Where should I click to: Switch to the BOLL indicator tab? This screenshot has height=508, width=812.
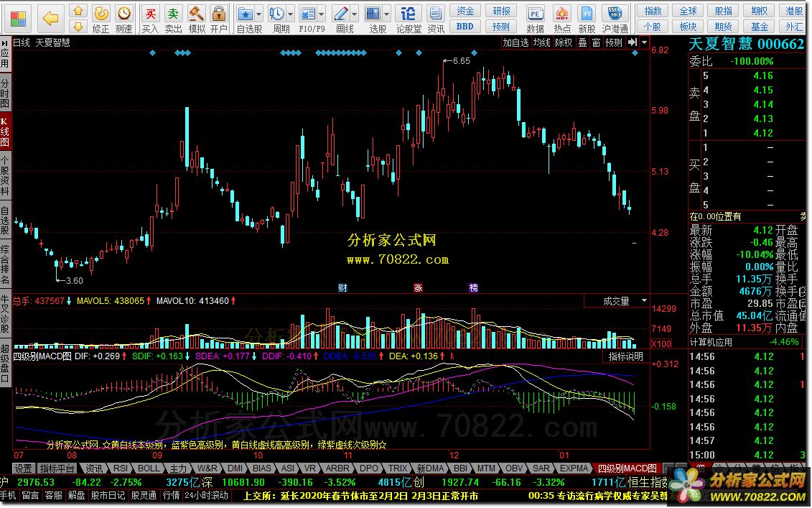point(149,468)
